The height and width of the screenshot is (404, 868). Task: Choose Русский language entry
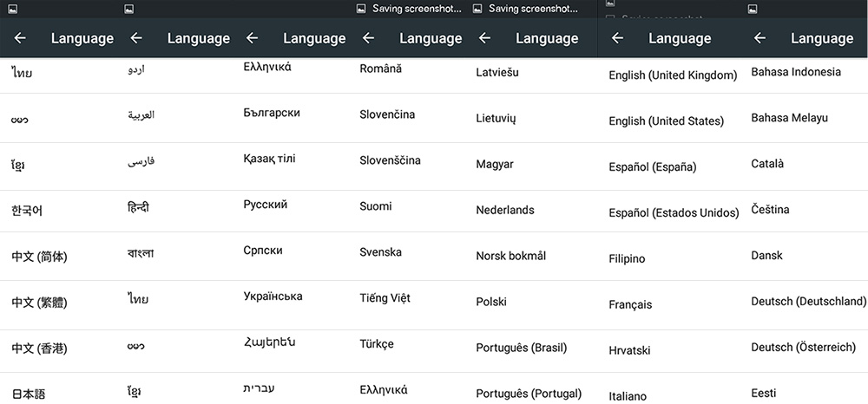click(x=265, y=205)
